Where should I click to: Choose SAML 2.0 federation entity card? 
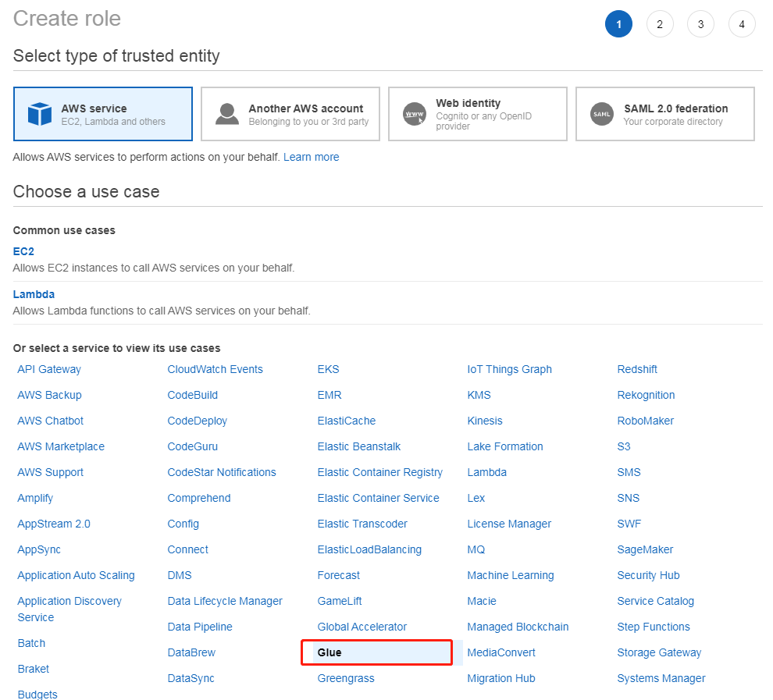coord(665,114)
